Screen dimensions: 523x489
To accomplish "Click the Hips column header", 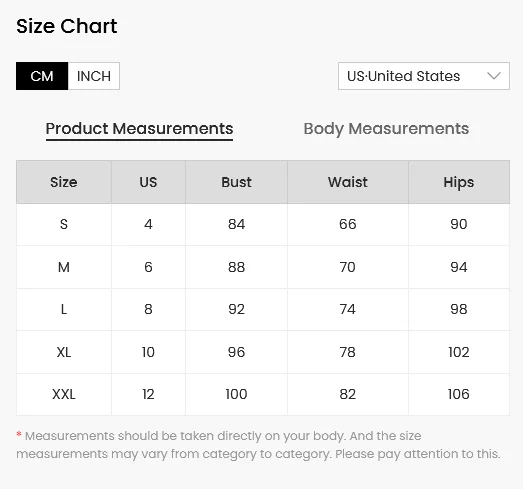I will tap(459, 182).
